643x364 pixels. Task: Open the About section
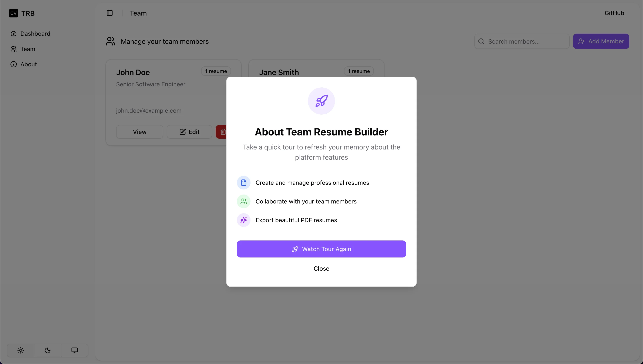(28, 64)
